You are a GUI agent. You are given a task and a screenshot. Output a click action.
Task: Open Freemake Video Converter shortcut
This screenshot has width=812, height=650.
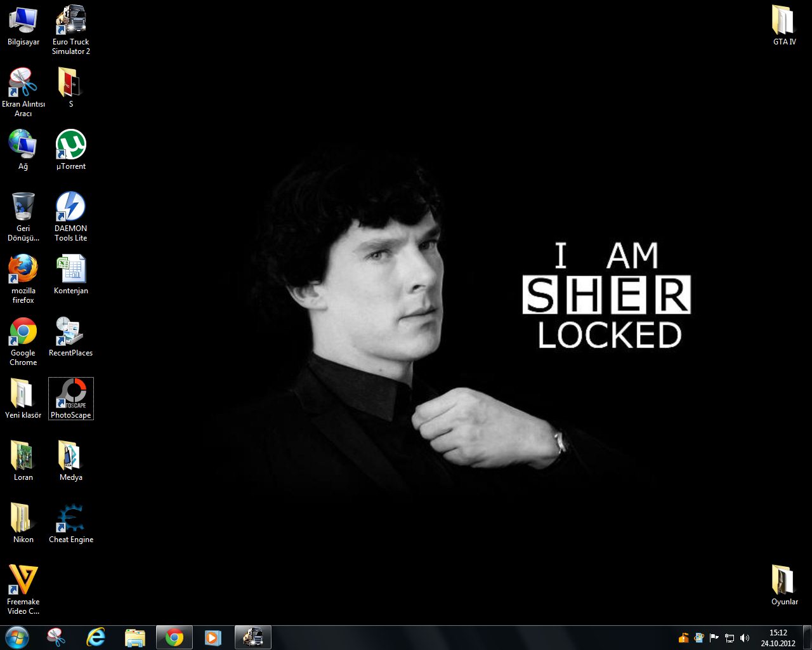click(x=23, y=590)
